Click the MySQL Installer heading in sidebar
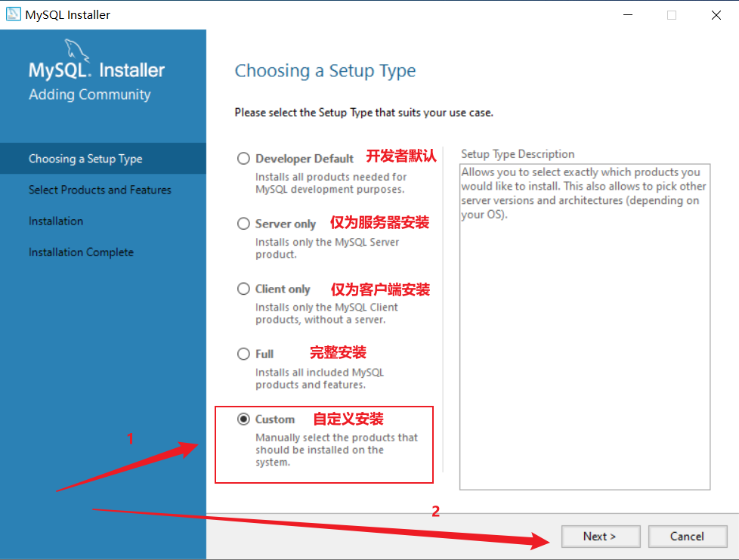Screen dimensions: 739x560 pos(97,70)
